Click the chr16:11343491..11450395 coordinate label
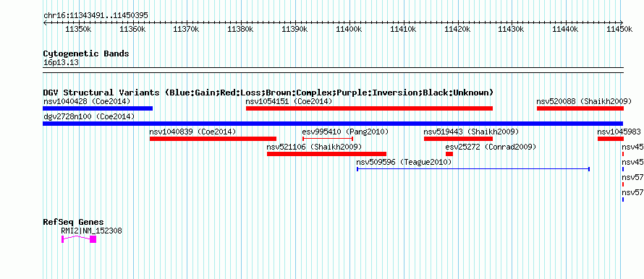This screenshot has width=644, height=279. [x=96, y=16]
